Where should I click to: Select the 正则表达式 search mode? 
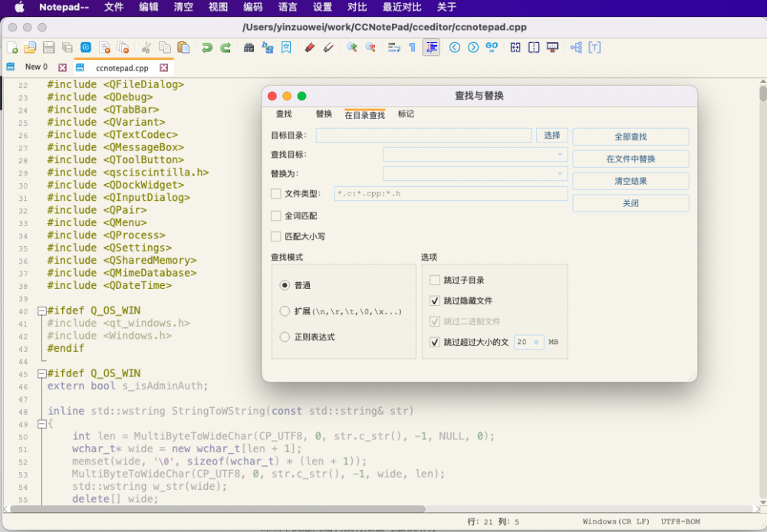point(285,337)
